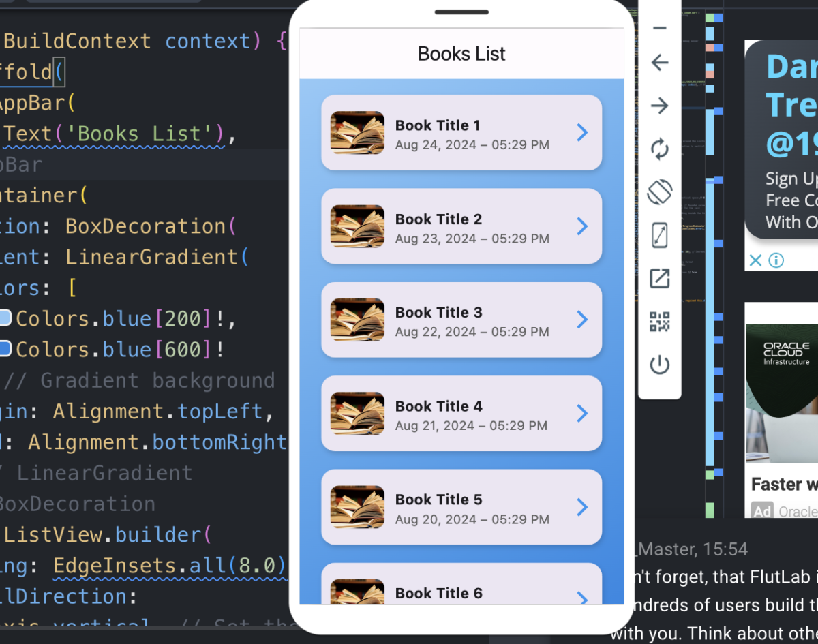This screenshot has width=818, height=644.
Task: Click the Faster Oracle ad link
Action: tap(783, 484)
